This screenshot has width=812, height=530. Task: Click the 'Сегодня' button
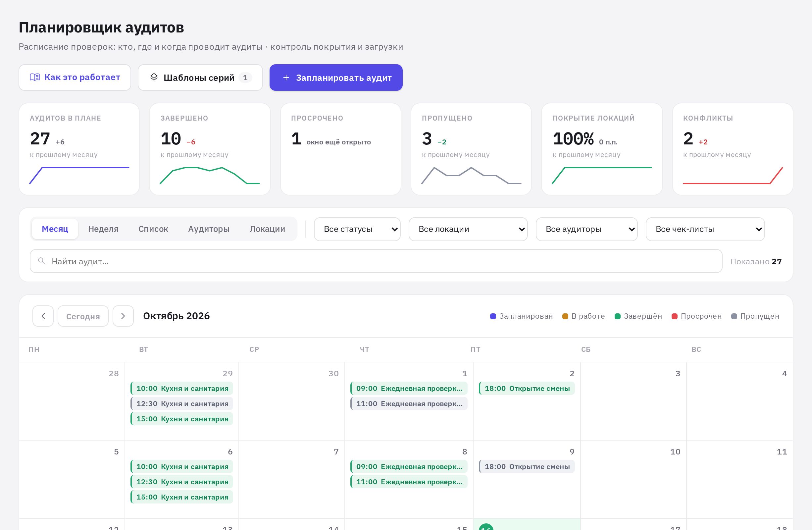[83, 316]
